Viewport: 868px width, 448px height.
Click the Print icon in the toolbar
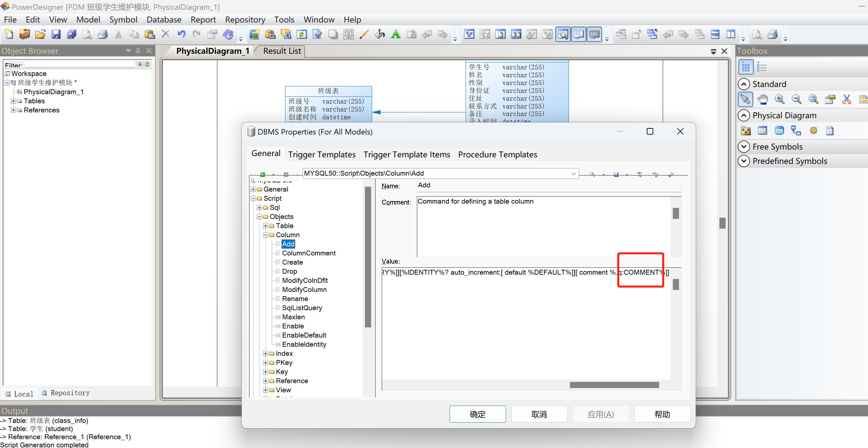click(102, 34)
